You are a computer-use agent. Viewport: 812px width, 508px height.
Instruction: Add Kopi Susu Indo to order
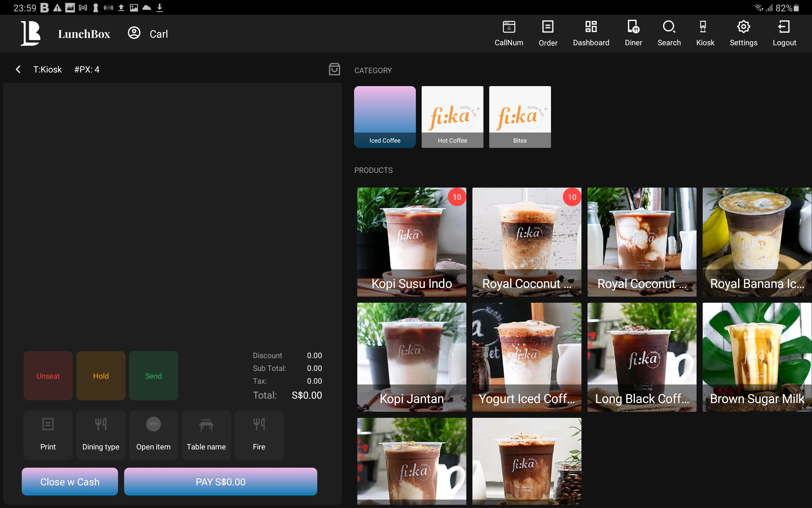coord(411,242)
